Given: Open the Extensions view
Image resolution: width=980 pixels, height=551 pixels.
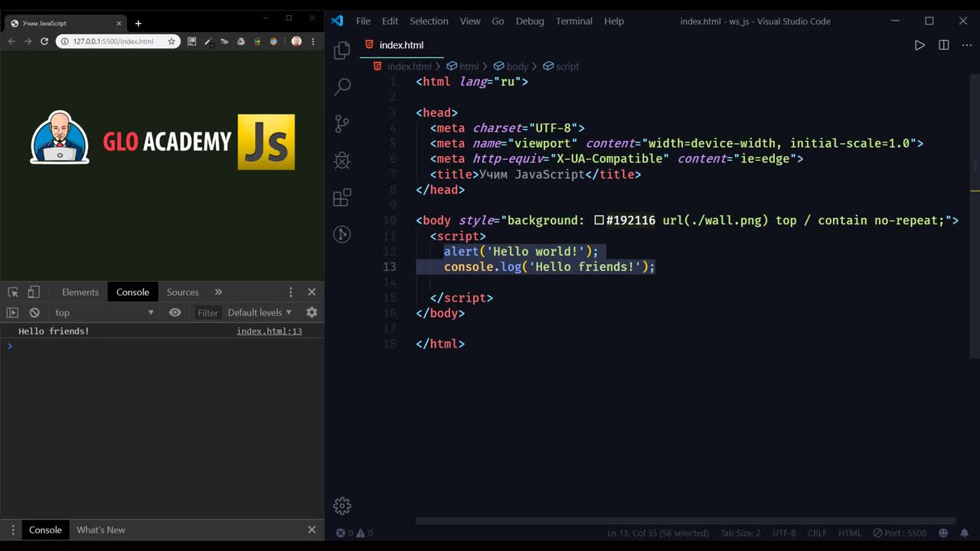Looking at the screenshot, I should coord(342,197).
